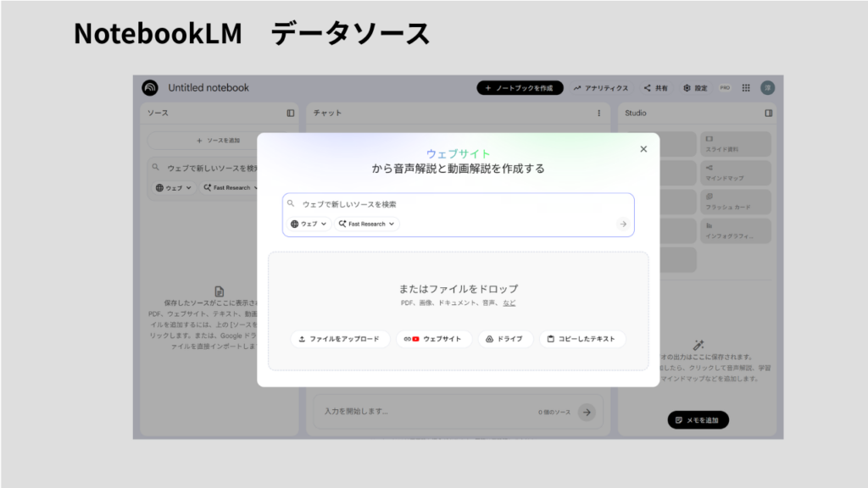
Task: Expand the ウェブ dropdown in ソース panel
Action: point(175,188)
